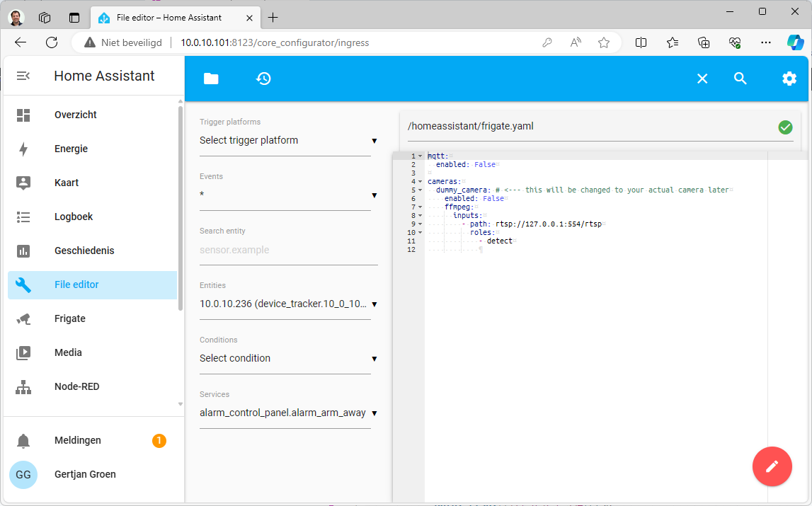
Task: Open editor settings gear icon
Action: pyautogui.click(x=789, y=79)
